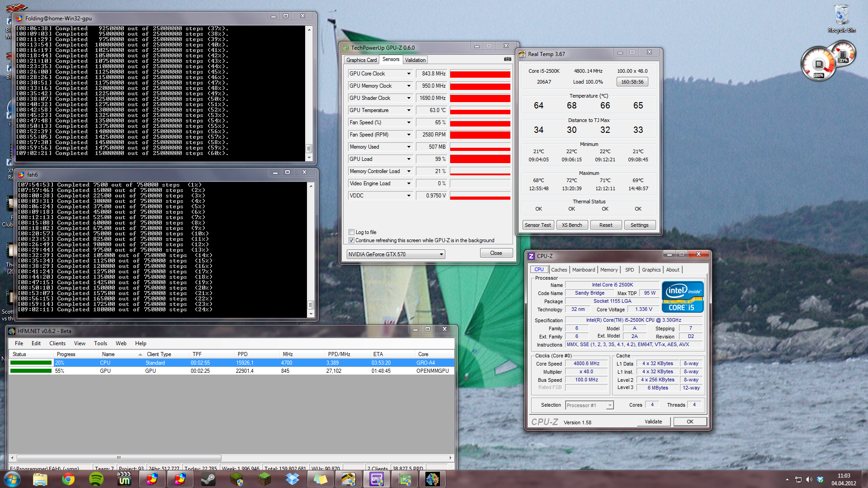Image resolution: width=868 pixels, height=488 pixels.
Task: Open the volume control in system tray
Action: [809, 479]
